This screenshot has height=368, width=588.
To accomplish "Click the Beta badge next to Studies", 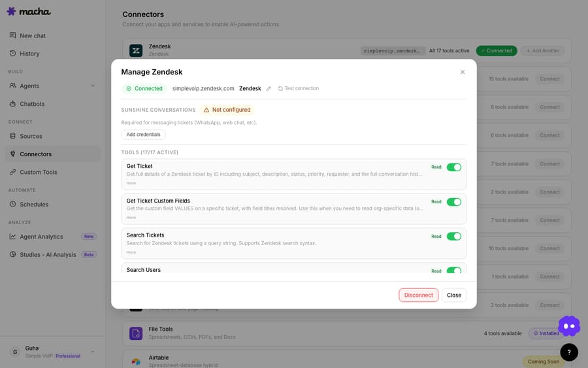I will (x=89, y=254).
